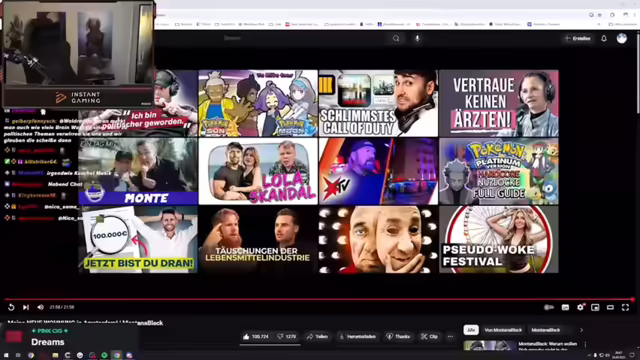The width and height of the screenshot is (640, 360).
Task: Open player settings gear icon
Action: 580,307
